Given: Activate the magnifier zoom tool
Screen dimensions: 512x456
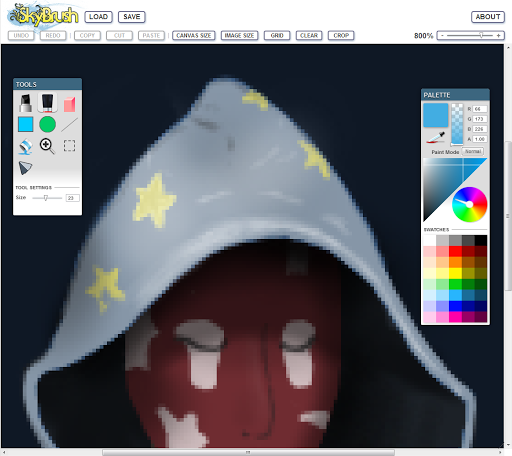Looking at the screenshot, I should [47, 146].
